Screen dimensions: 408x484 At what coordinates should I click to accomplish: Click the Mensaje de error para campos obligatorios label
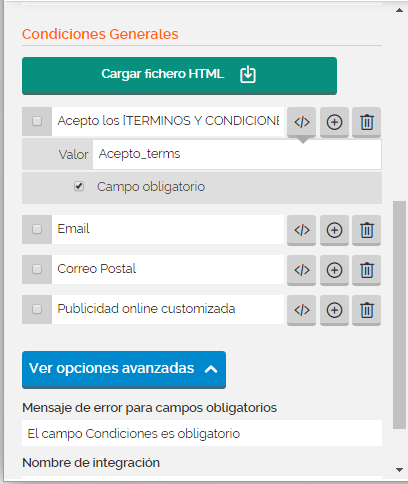point(149,408)
